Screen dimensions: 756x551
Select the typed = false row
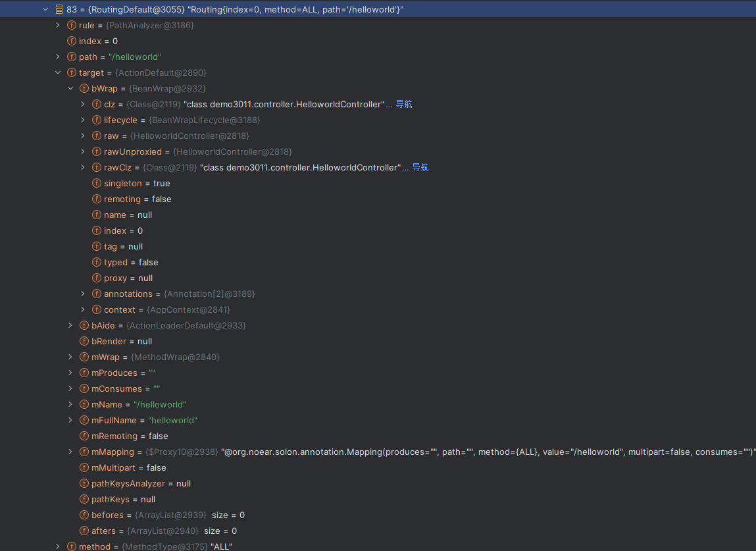pyautogui.click(x=378, y=262)
